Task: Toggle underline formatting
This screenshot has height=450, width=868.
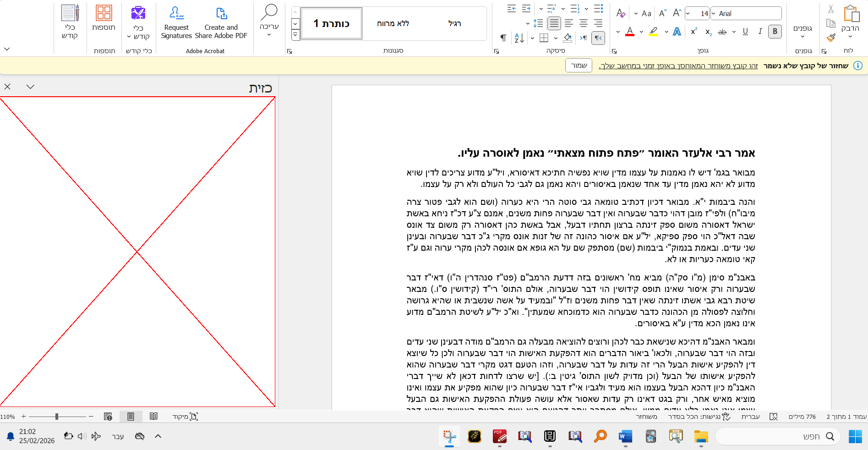Action: click(x=745, y=32)
